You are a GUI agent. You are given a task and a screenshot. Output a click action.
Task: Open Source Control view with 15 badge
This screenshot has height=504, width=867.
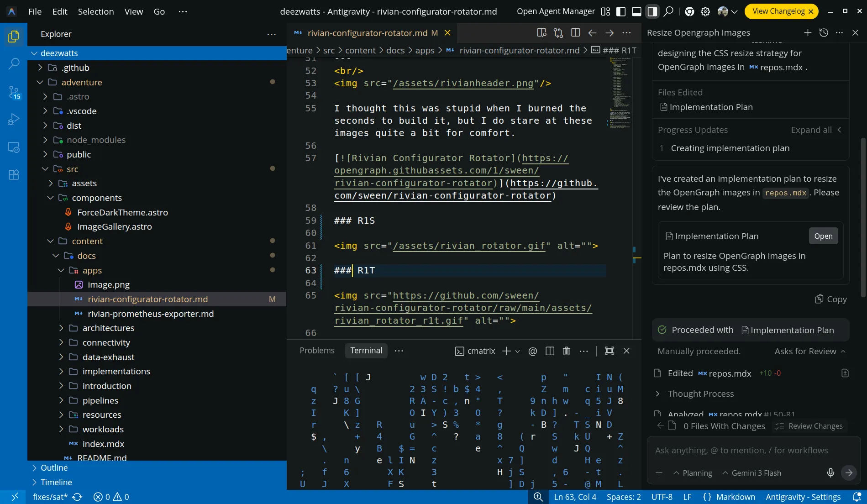[14, 92]
